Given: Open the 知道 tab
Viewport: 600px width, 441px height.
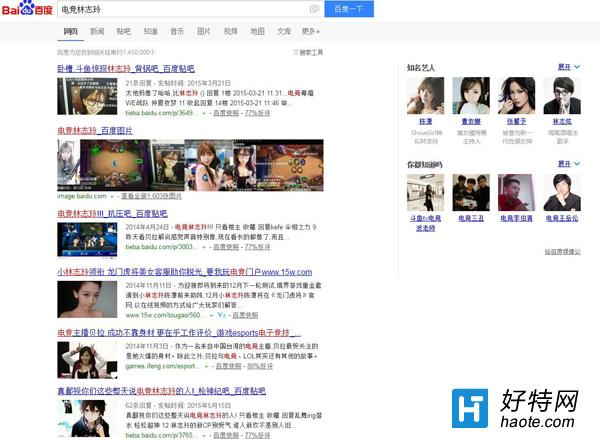Looking at the screenshot, I should tap(150, 31).
